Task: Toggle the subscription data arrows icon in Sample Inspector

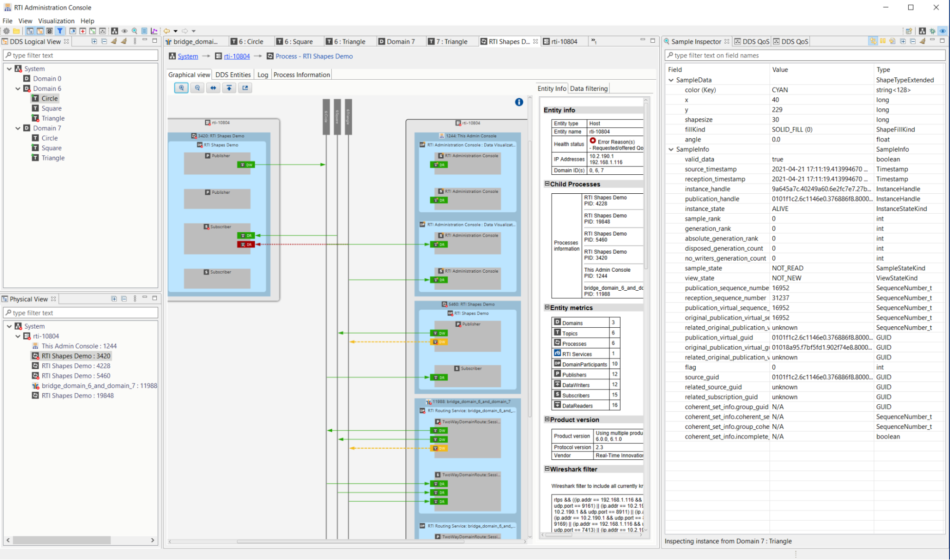Action: click(873, 41)
